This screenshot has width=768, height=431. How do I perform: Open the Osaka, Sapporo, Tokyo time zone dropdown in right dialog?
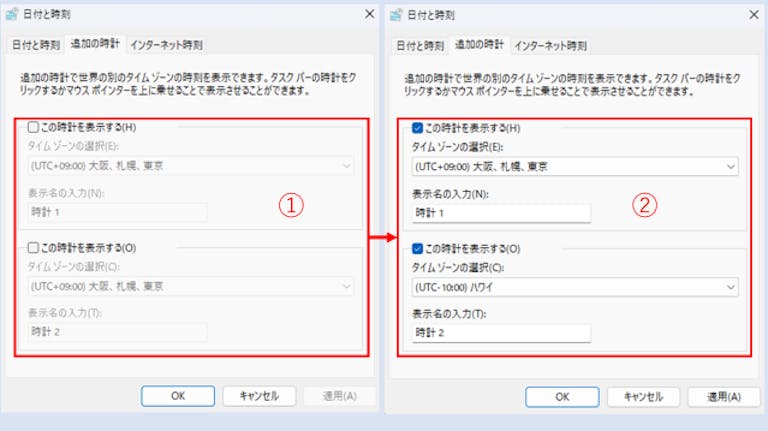click(575, 167)
